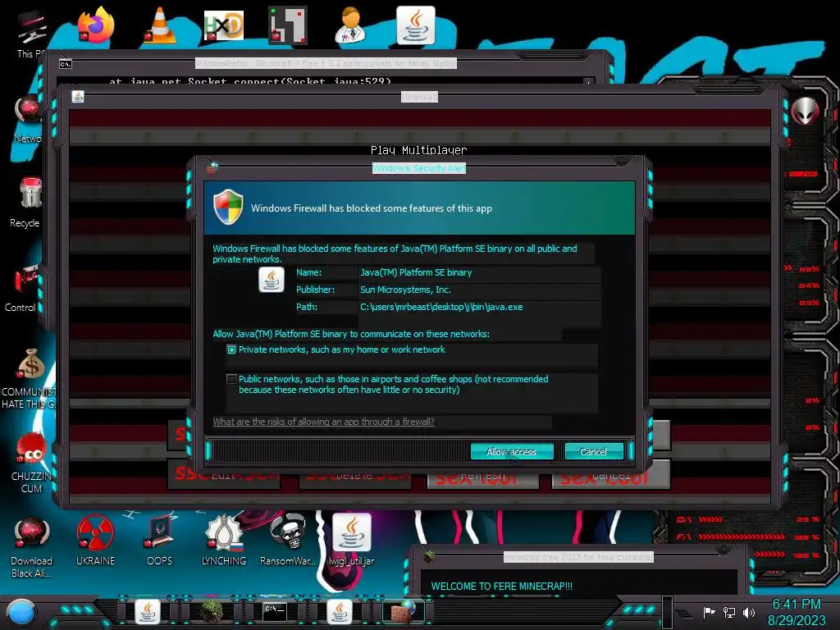Viewport: 840px width, 630px height.
Task: Click the java.exe path text
Action: click(441, 307)
